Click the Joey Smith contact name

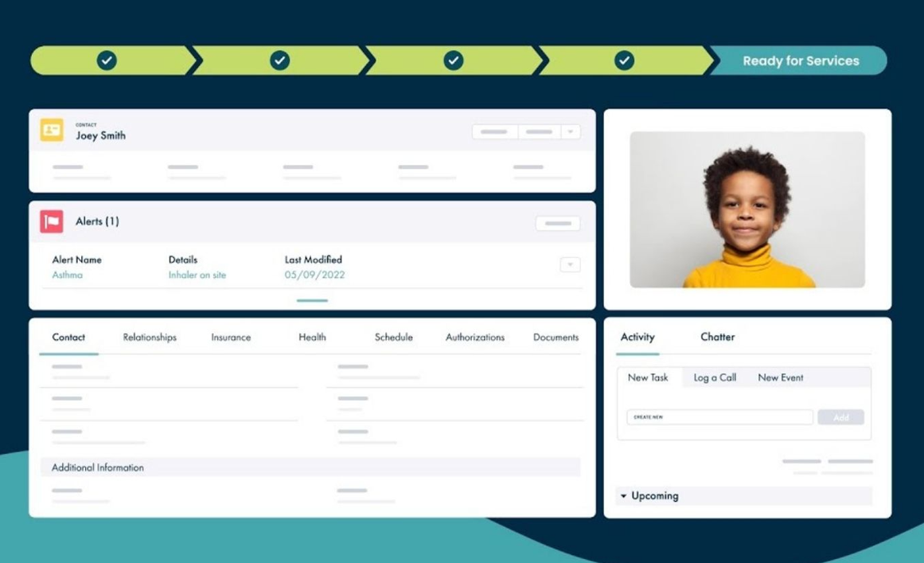click(100, 135)
